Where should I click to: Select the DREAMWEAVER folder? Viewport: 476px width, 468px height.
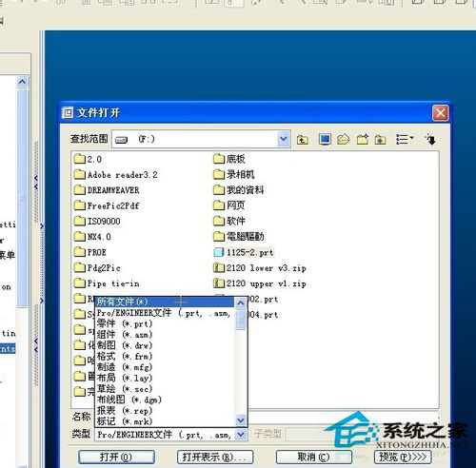tap(107, 190)
